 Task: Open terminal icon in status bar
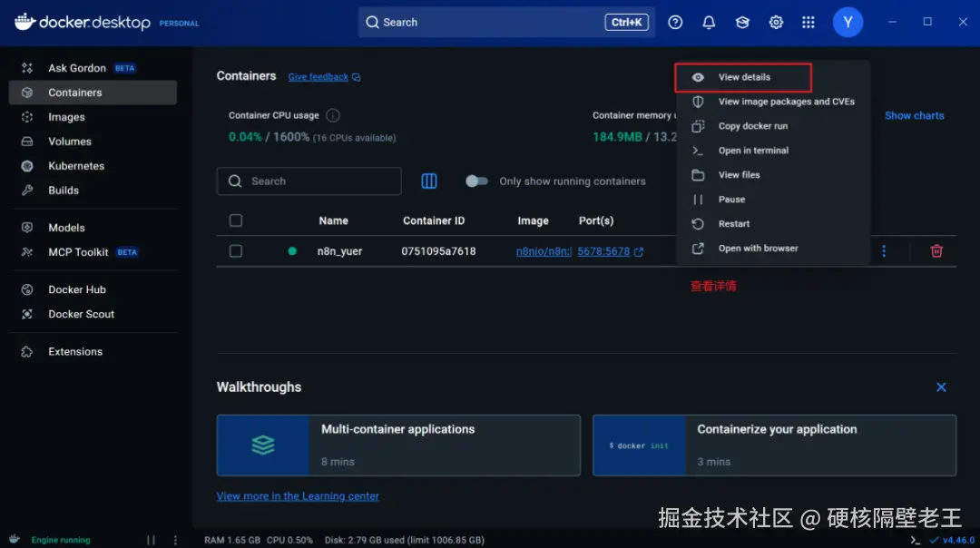tap(915, 541)
